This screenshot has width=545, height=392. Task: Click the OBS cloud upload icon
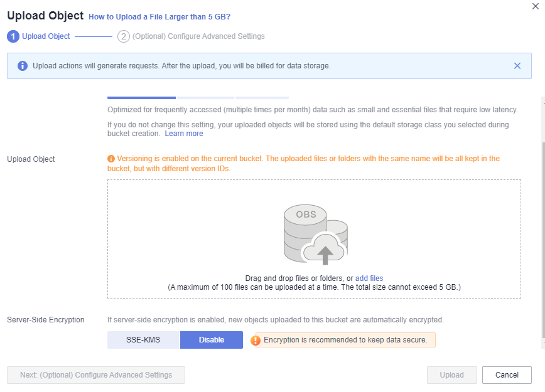[x=316, y=235]
